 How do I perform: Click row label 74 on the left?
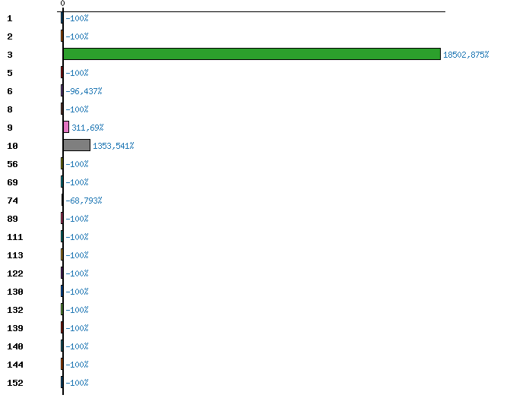point(12,201)
